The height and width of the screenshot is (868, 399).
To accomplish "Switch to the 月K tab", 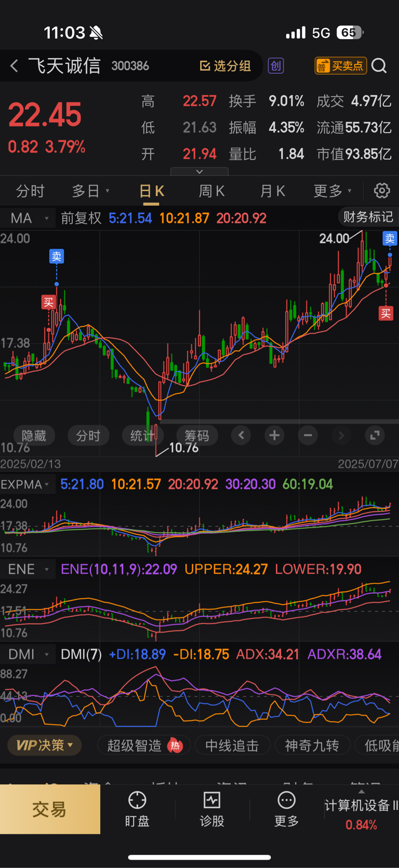I will click(x=272, y=191).
